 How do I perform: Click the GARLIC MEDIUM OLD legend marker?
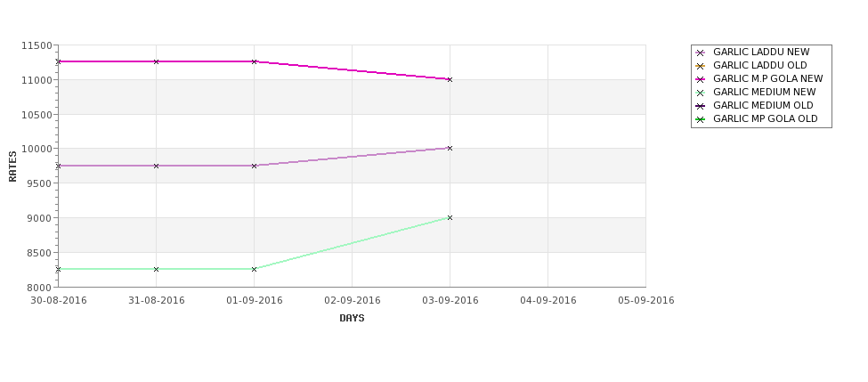click(700, 106)
